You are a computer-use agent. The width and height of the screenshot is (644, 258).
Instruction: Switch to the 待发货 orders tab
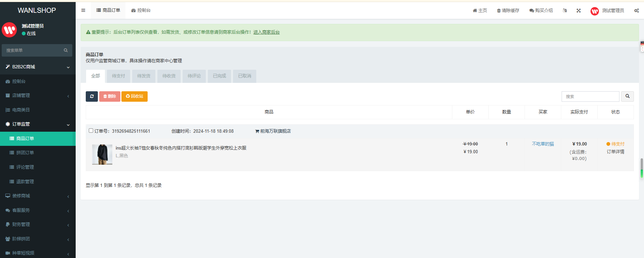click(144, 76)
